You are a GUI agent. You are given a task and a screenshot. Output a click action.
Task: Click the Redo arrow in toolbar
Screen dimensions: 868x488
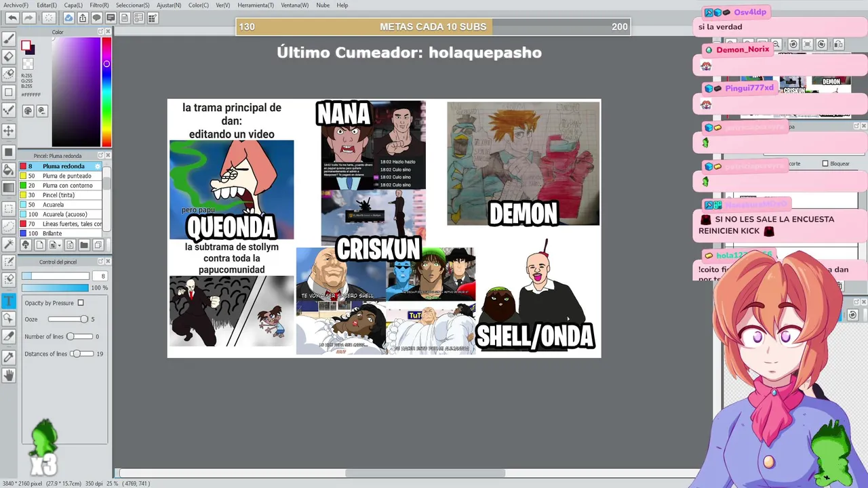pos(28,18)
